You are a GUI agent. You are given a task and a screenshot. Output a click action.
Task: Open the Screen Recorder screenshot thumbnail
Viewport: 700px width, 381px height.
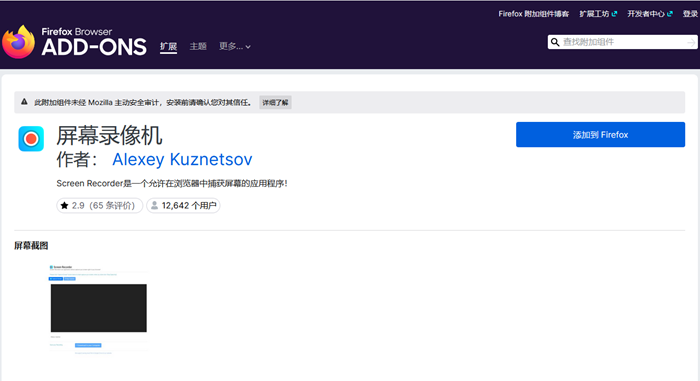coord(98,309)
